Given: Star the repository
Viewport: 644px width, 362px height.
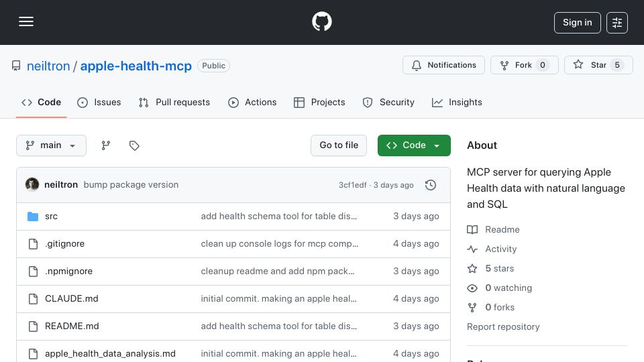Looking at the screenshot, I should 598,65.
